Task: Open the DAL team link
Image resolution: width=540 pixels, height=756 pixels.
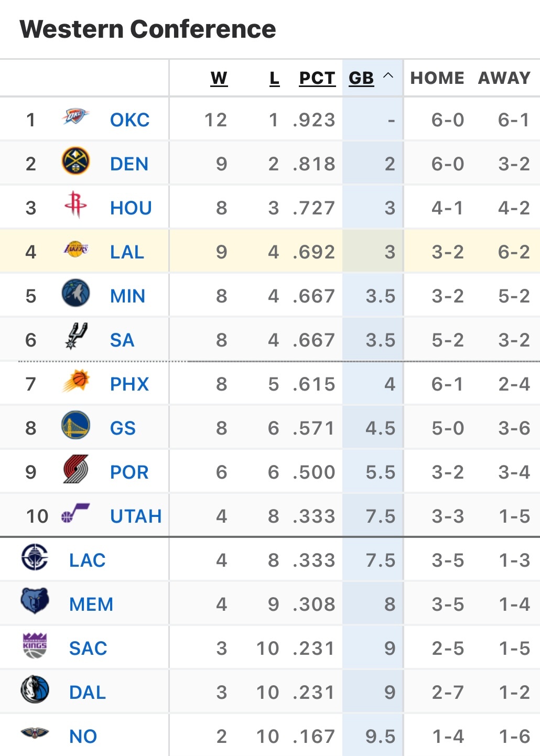Action: pyautogui.click(x=88, y=693)
